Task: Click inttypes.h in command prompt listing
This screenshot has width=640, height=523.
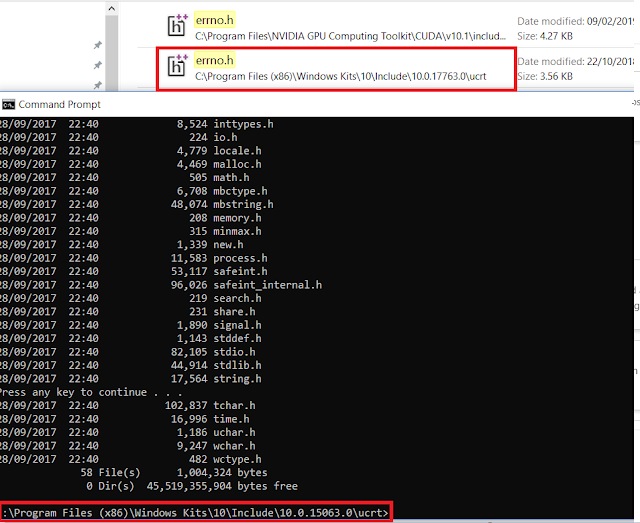Action: click(243, 124)
